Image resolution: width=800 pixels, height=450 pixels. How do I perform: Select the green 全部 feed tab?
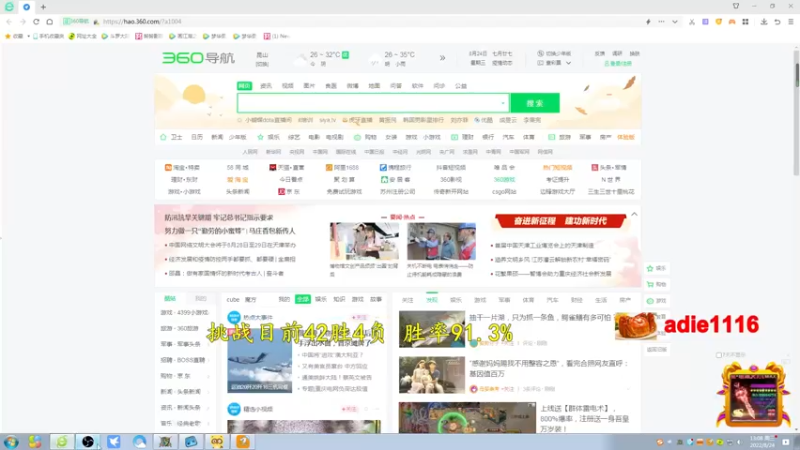(x=303, y=299)
